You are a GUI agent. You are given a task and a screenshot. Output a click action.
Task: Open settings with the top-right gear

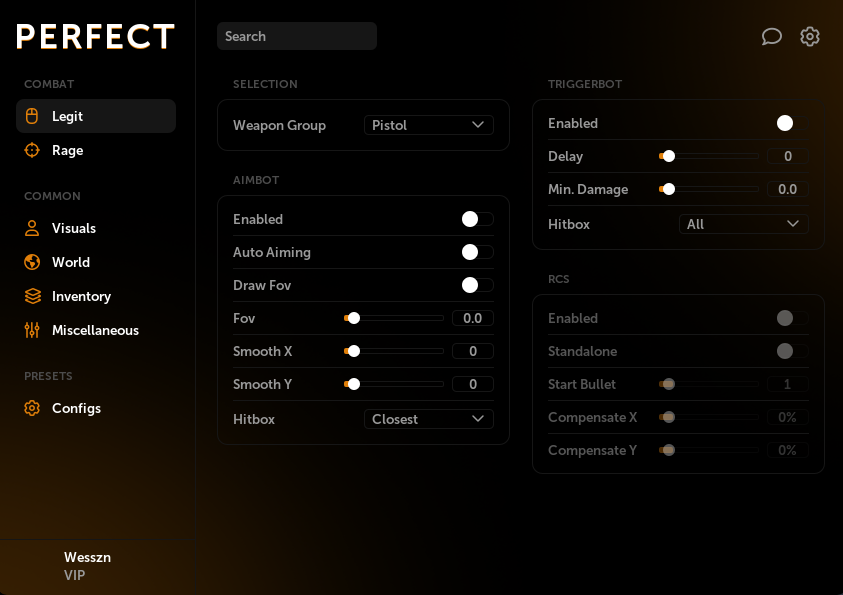810,36
